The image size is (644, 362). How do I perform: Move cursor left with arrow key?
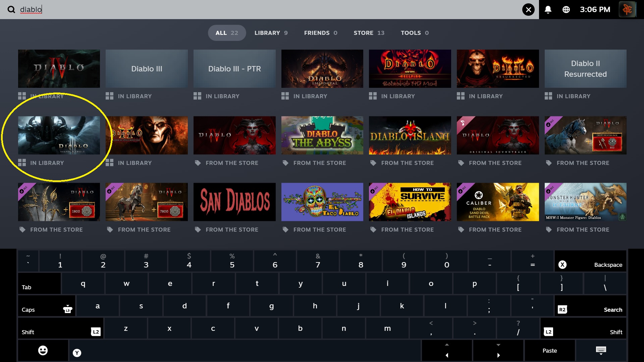[x=447, y=350]
